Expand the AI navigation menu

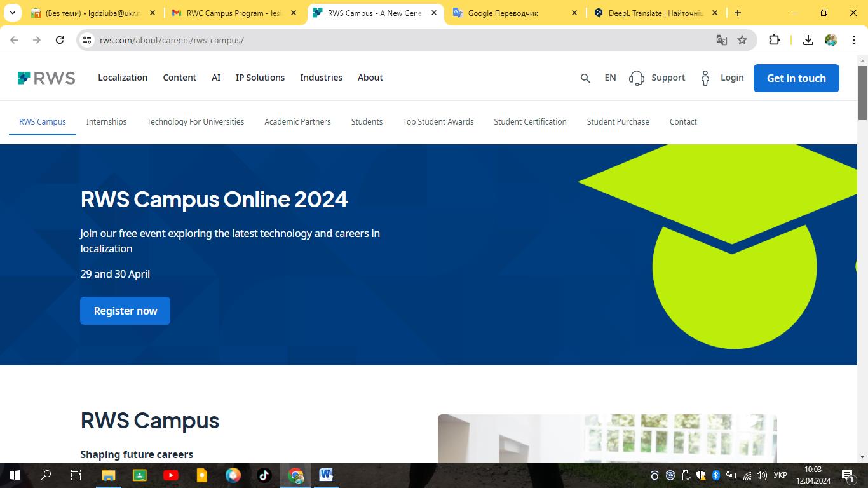pos(216,78)
